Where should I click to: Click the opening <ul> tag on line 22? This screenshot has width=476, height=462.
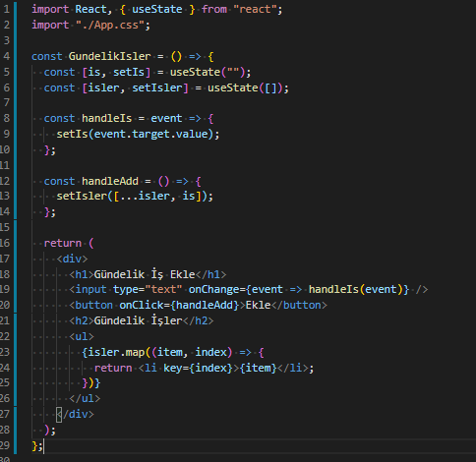point(82,336)
